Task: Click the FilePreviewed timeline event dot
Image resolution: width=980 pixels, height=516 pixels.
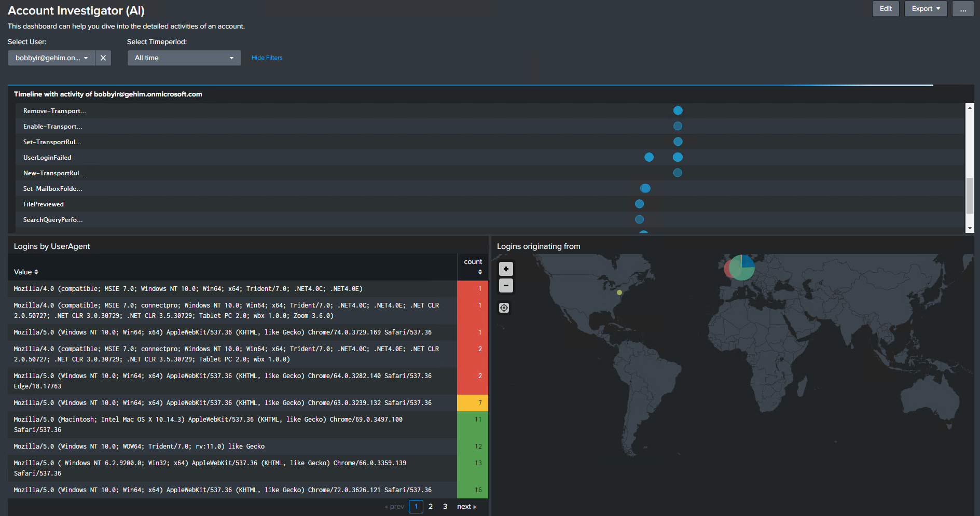Action: coord(639,204)
